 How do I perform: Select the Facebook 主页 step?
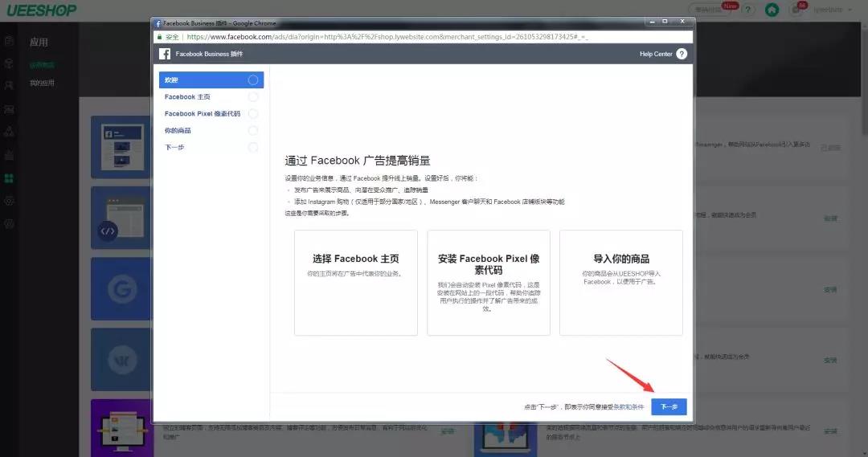point(211,97)
